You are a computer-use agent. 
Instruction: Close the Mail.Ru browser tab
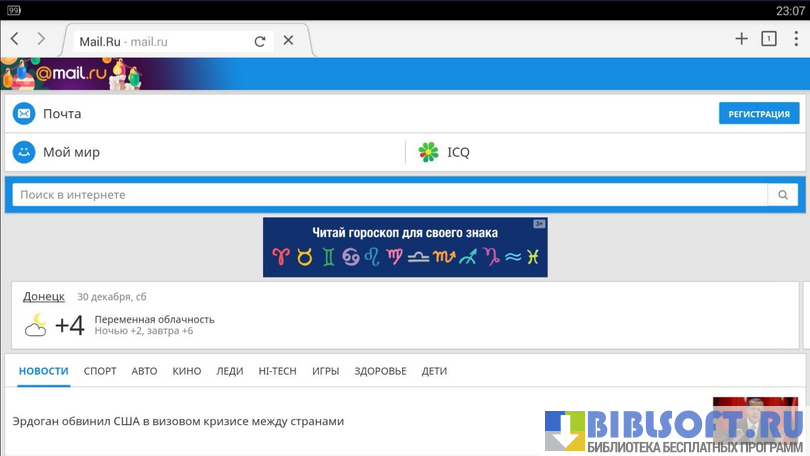(x=288, y=40)
